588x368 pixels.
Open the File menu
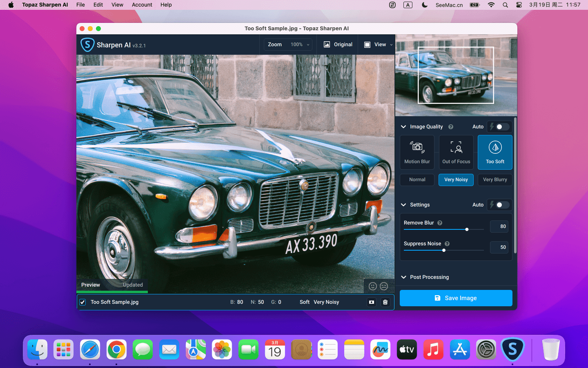[x=80, y=5]
